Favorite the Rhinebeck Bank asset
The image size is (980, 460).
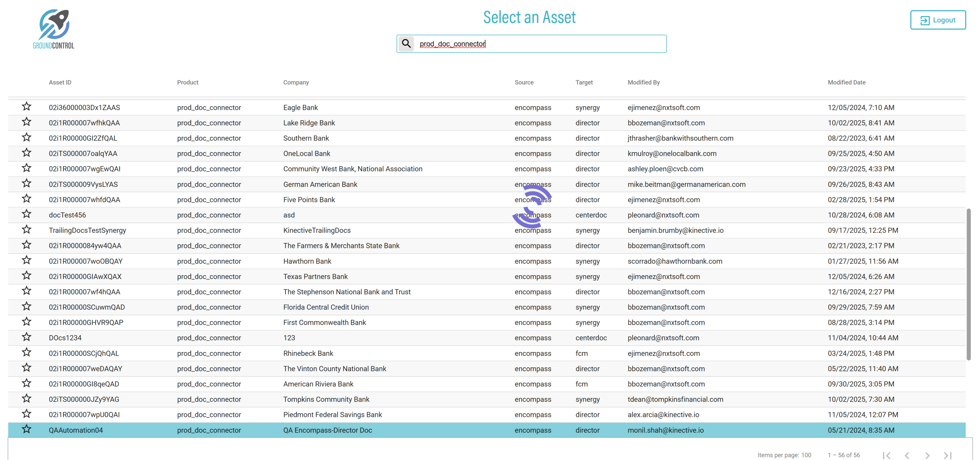click(x=26, y=352)
